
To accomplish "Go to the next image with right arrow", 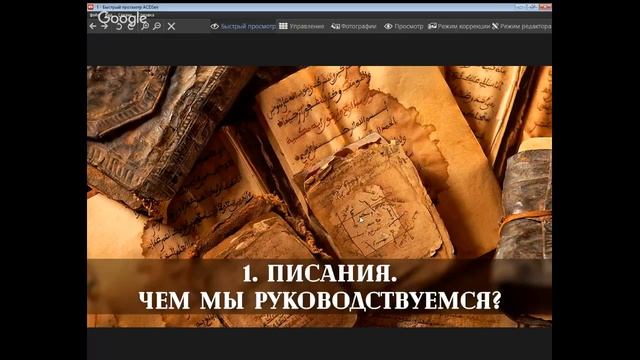I will tap(104, 26).
